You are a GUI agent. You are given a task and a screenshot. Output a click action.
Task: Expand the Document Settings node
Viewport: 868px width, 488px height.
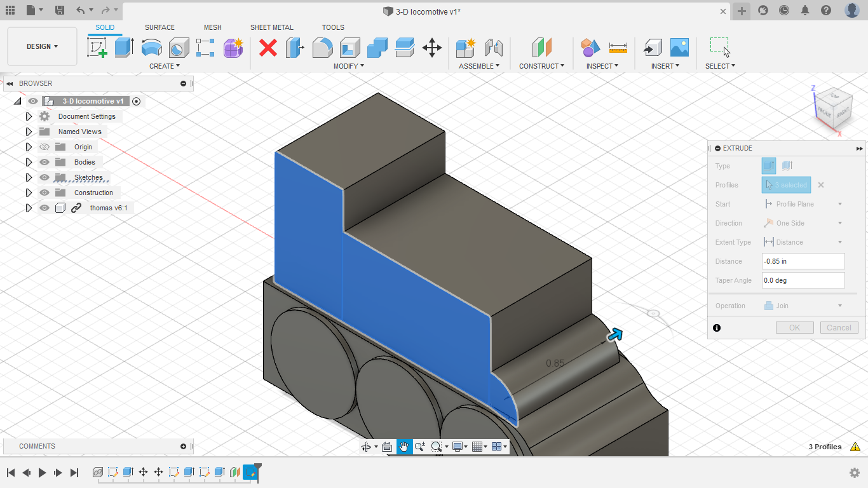tap(29, 116)
